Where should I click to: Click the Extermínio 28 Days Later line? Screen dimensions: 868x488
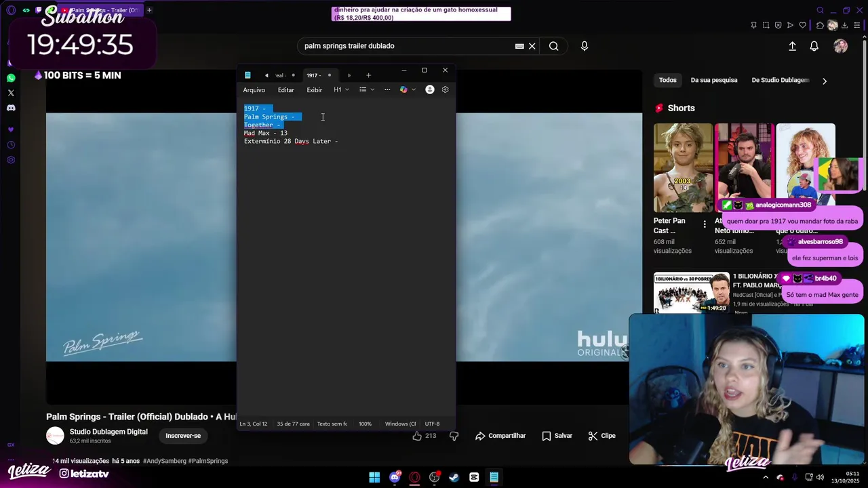[x=291, y=141]
